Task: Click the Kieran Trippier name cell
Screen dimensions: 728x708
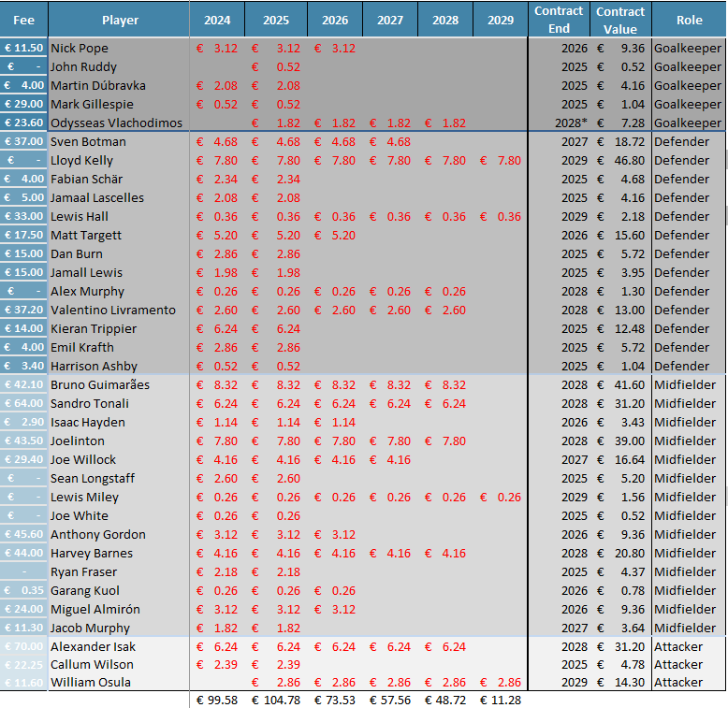Action: [x=119, y=328]
